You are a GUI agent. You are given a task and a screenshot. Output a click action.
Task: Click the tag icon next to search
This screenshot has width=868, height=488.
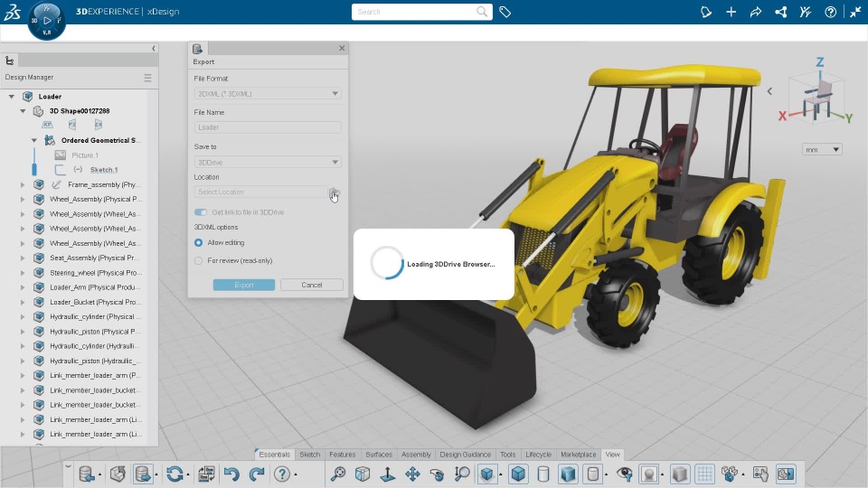click(x=505, y=12)
